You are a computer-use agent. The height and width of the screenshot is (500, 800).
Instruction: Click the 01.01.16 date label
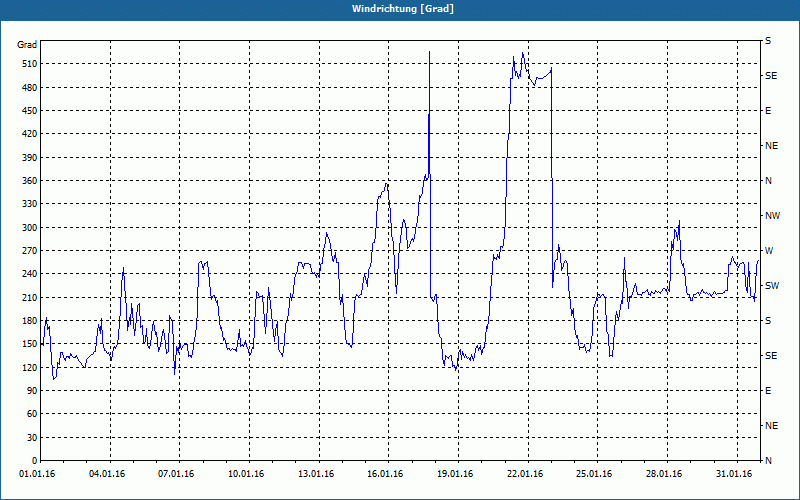37,474
